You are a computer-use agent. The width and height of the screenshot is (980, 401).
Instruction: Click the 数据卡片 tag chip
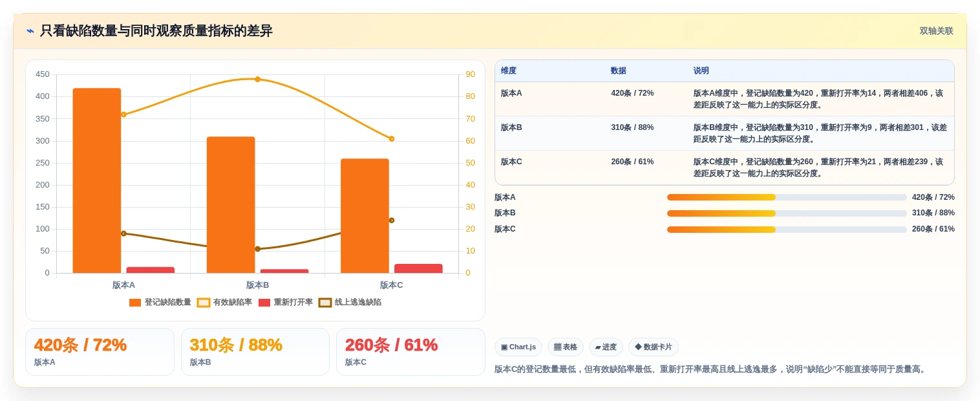654,347
